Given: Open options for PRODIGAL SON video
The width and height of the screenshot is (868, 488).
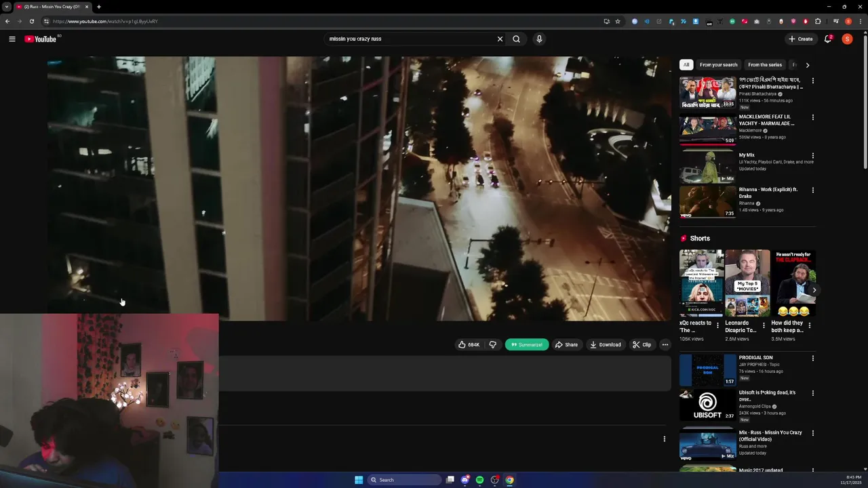Looking at the screenshot, I should click(813, 359).
